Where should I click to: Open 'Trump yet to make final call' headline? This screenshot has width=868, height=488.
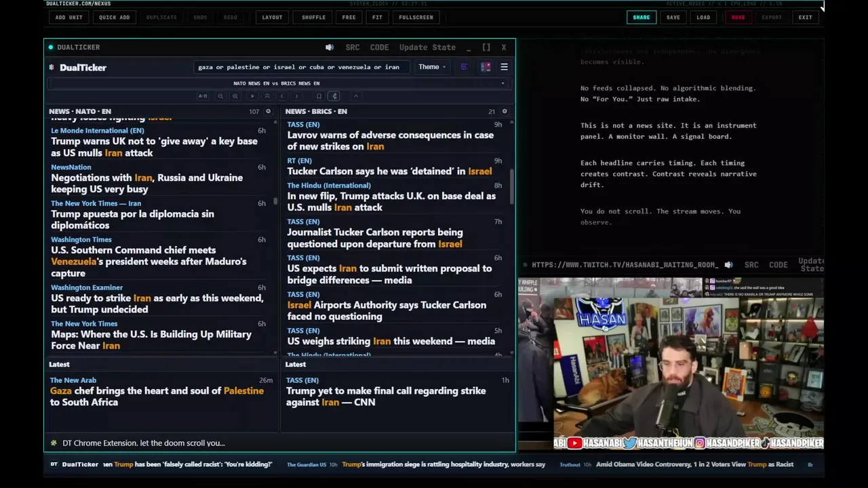click(386, 396)
